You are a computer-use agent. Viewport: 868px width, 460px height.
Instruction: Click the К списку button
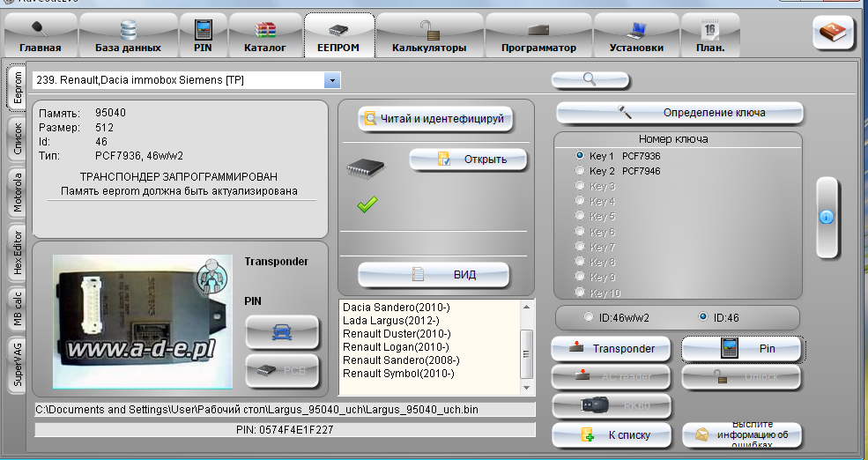point(612,435)
